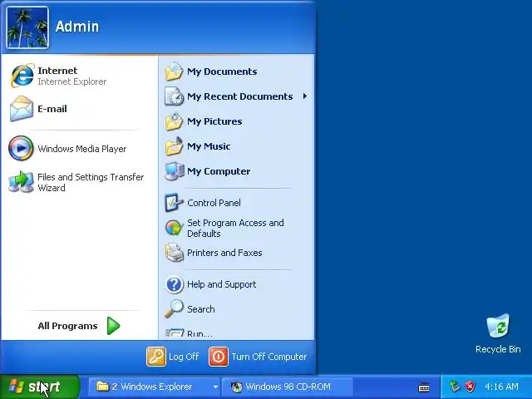Viewport: 532px width, 399px height.
Task: Click the E-mail label text
Action: [52, 109]
